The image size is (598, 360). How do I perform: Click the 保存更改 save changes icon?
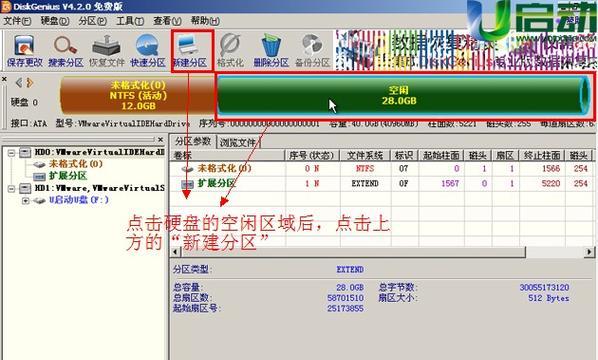click(x=24, y=50)
